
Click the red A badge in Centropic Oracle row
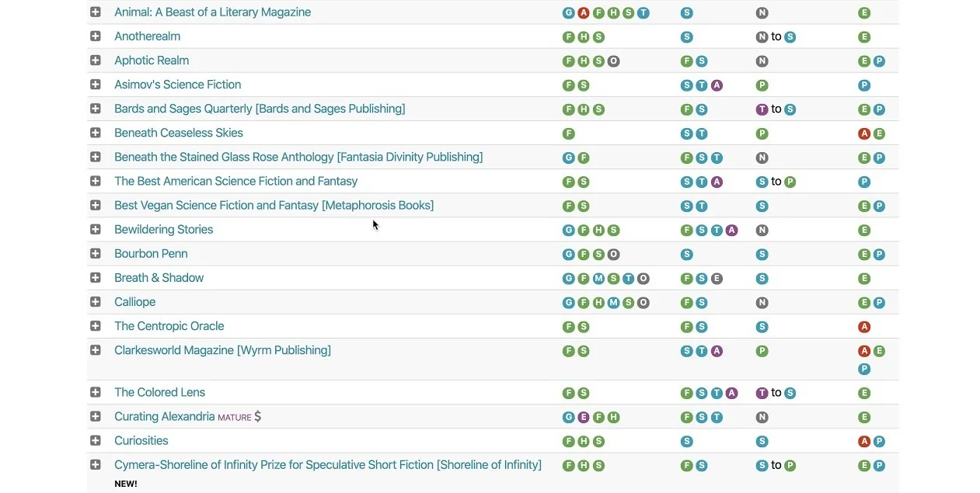coord(863,327)
